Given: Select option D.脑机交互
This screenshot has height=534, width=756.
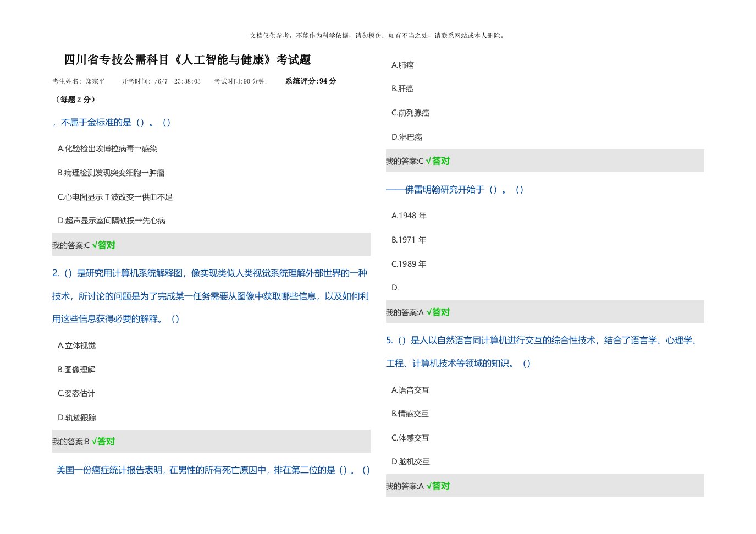Looking at the screenshot, I should coord(411,461).
